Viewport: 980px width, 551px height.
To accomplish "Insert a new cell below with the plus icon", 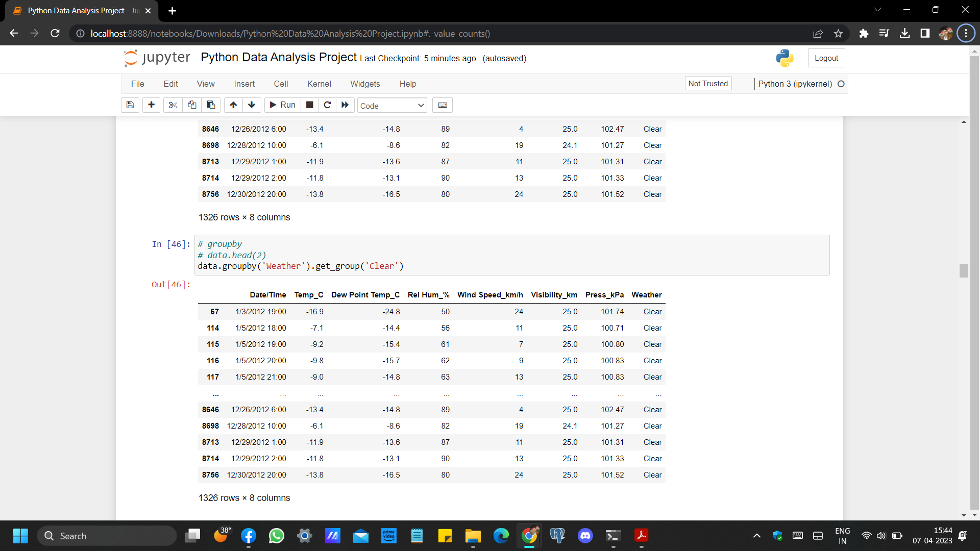I will (x=151, y=105).
